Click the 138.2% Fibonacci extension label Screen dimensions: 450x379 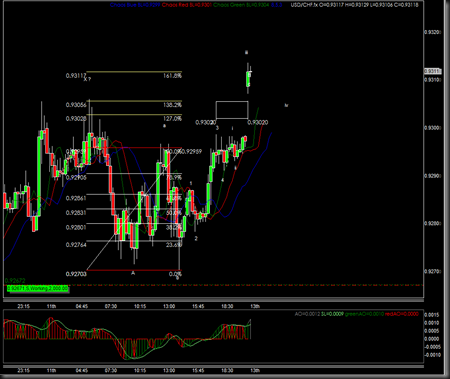pyautogui.click(x=172, y=105)
